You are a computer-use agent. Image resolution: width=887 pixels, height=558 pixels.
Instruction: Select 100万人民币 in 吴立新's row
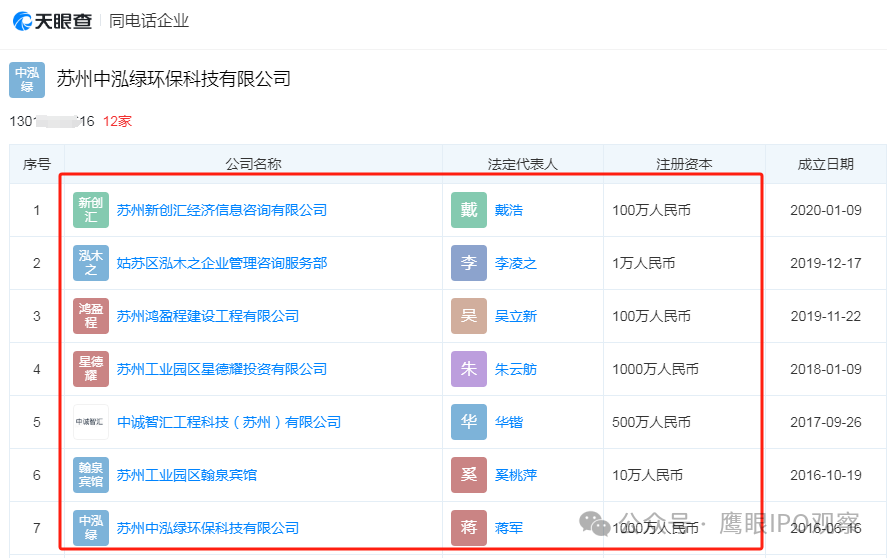click(x=651, y=316)
